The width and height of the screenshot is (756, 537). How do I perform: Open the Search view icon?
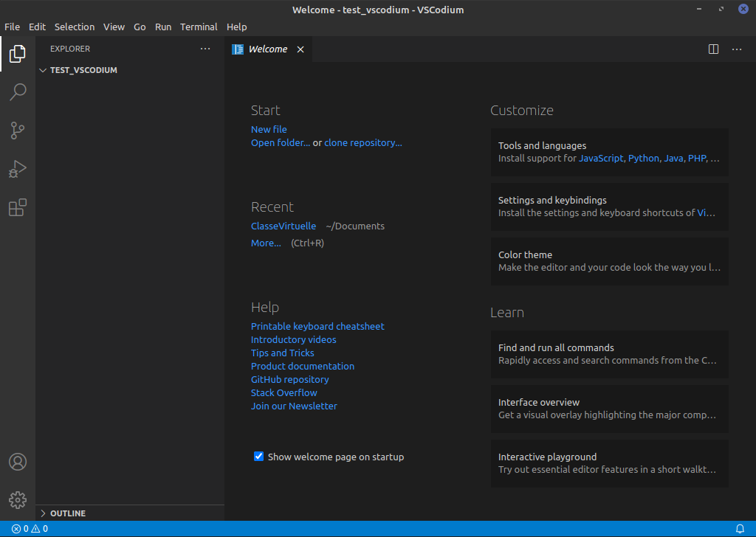tap(18, 92)
